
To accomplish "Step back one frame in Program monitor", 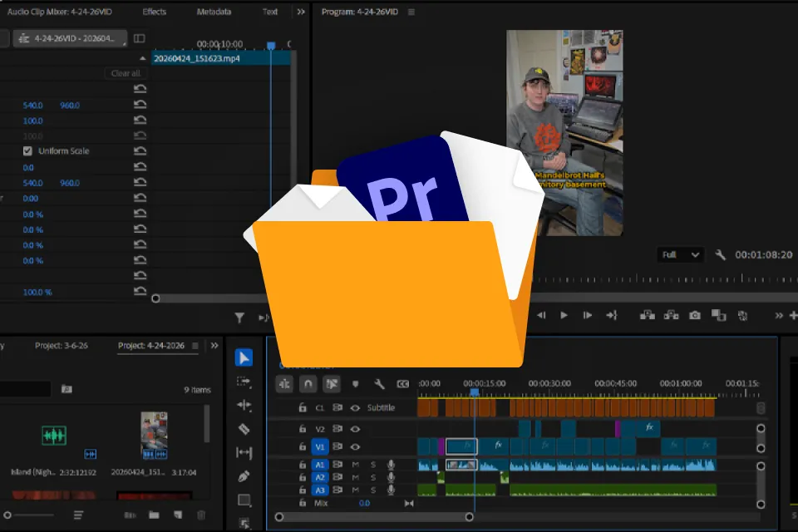I will click(x=541, y=316).
